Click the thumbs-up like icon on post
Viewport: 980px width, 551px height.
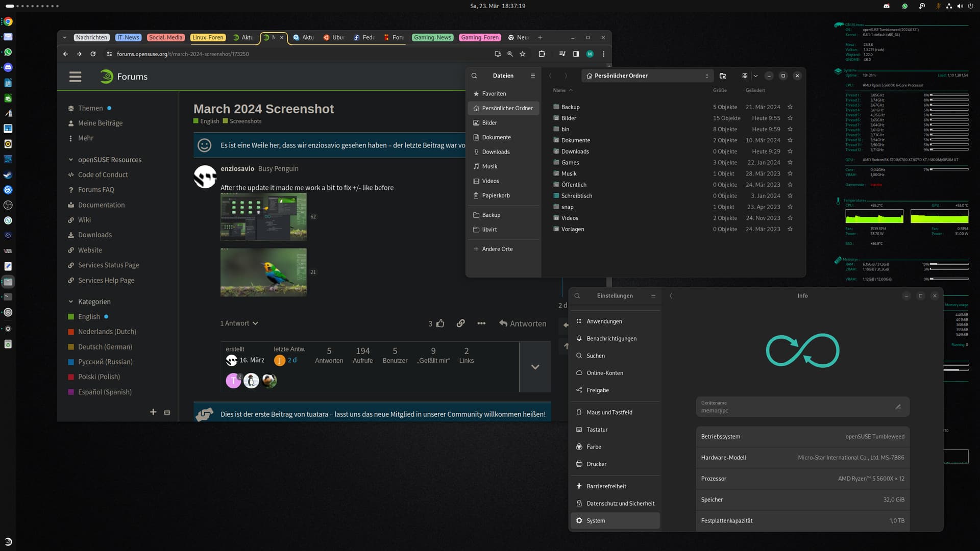[x=440, y=323]
